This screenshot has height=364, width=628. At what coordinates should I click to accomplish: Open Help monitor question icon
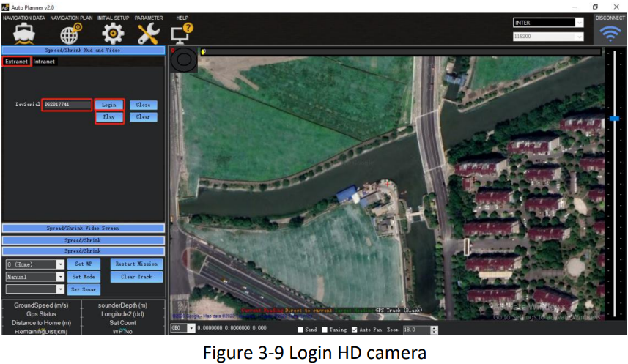[182, 34]
